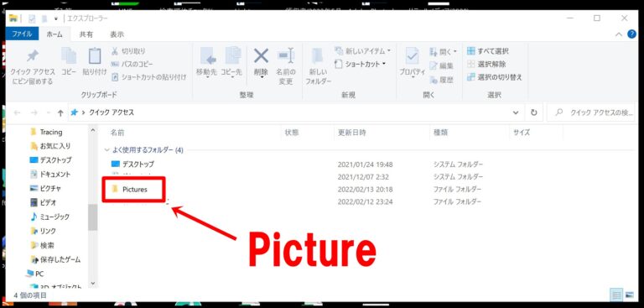644x308 pixels.
Task: Create 新しいフォルダー (New folder)
Action: [318, 65]
